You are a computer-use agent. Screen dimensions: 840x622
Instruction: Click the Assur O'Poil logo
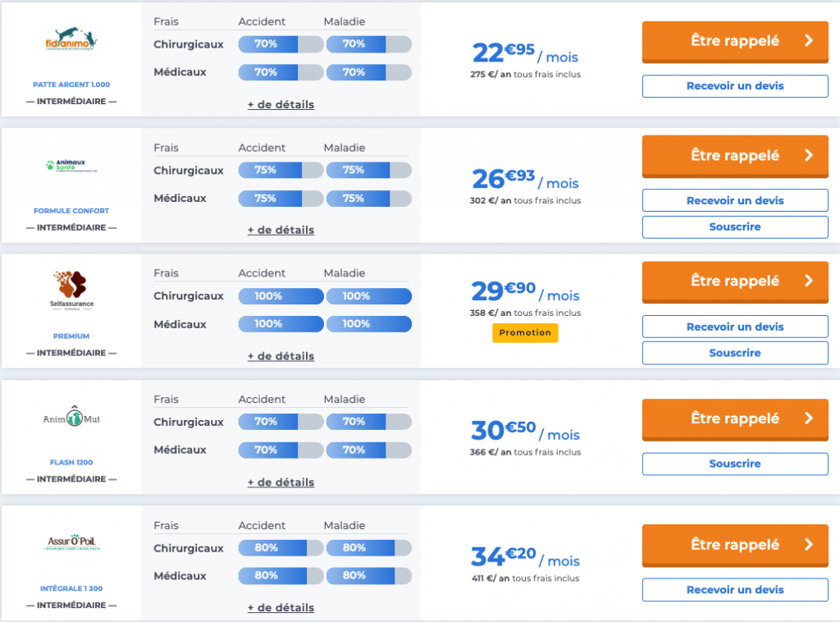pos(71,542)
